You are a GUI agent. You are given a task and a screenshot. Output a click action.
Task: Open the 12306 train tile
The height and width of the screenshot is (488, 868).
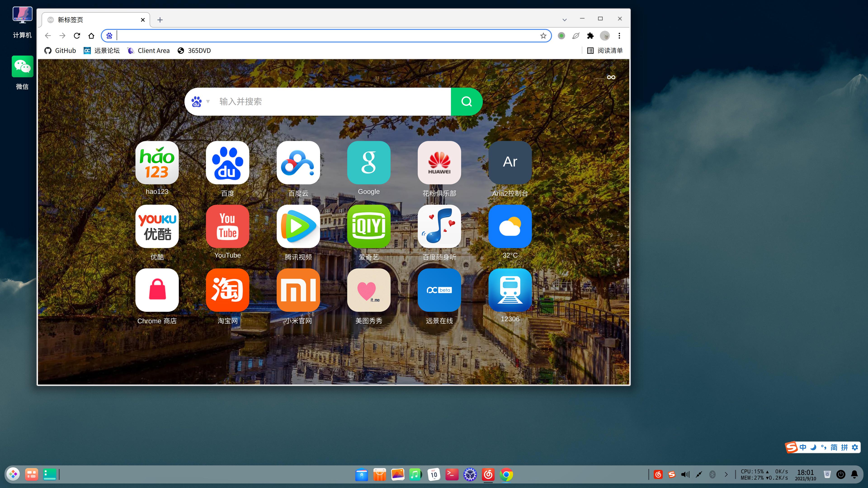pos(510,290)
